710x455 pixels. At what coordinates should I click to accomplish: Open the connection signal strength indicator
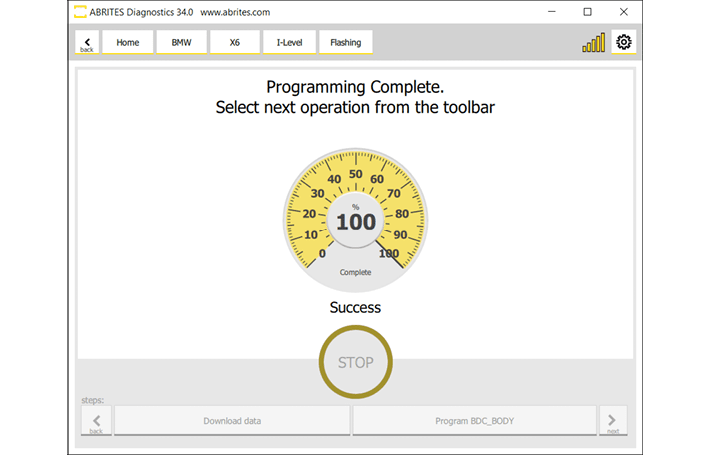[593, 43]
